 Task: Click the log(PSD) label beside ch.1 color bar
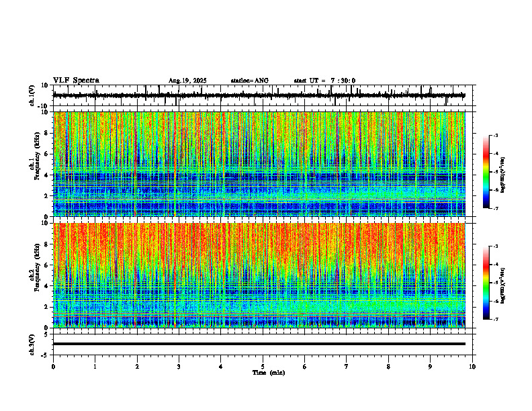[x=503, y=175]
